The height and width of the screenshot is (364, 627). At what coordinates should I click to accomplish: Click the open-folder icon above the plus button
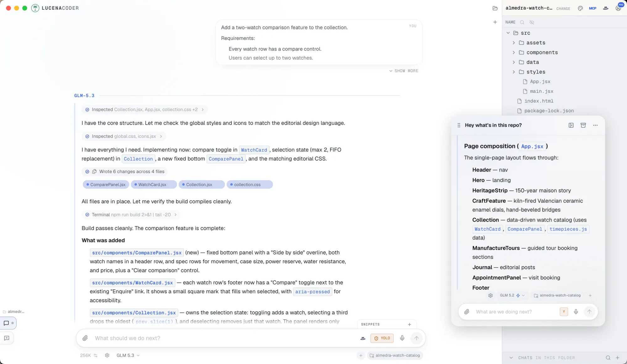point(495,8)
